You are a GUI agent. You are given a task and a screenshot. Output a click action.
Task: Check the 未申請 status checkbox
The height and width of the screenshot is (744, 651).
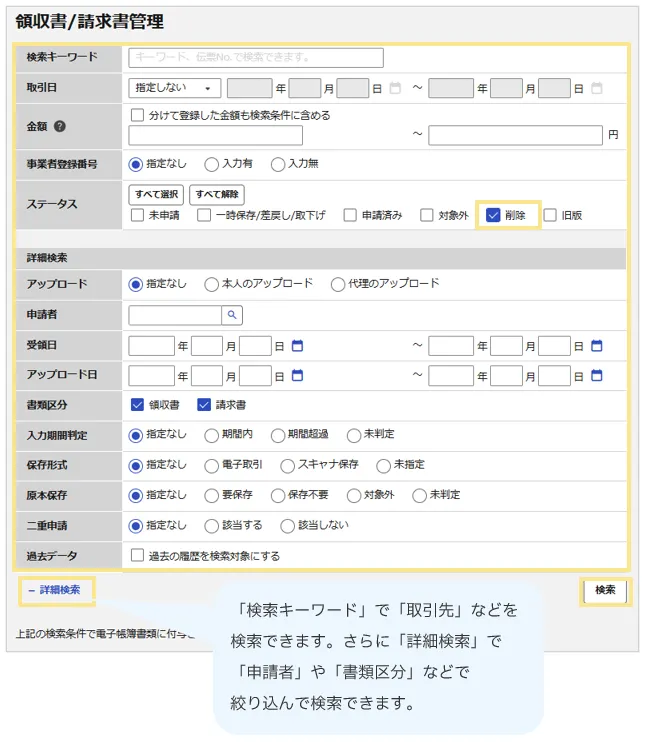coord(138,215)
